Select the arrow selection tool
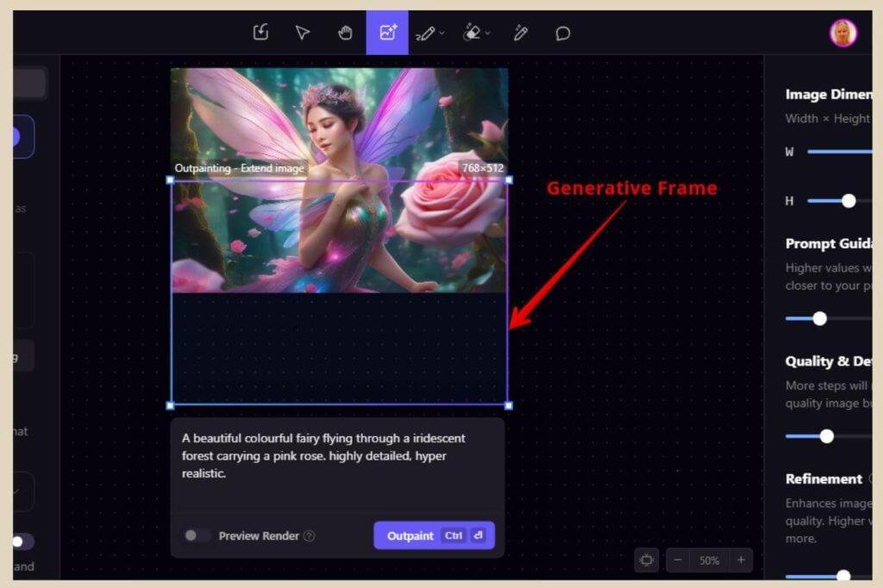Image resolution: width=883 pixels, height=588 pixels. 303,33
